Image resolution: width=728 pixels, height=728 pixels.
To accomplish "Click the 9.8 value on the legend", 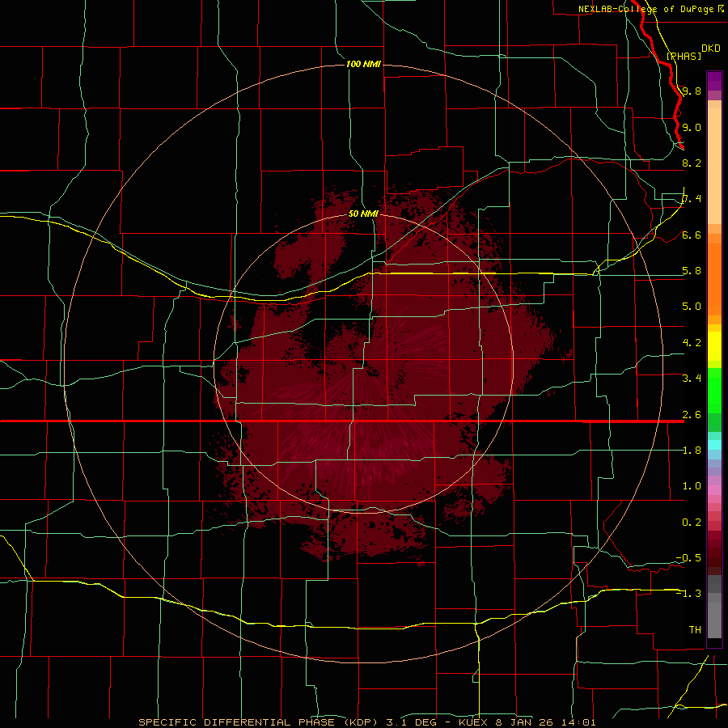I will (692, 91).
